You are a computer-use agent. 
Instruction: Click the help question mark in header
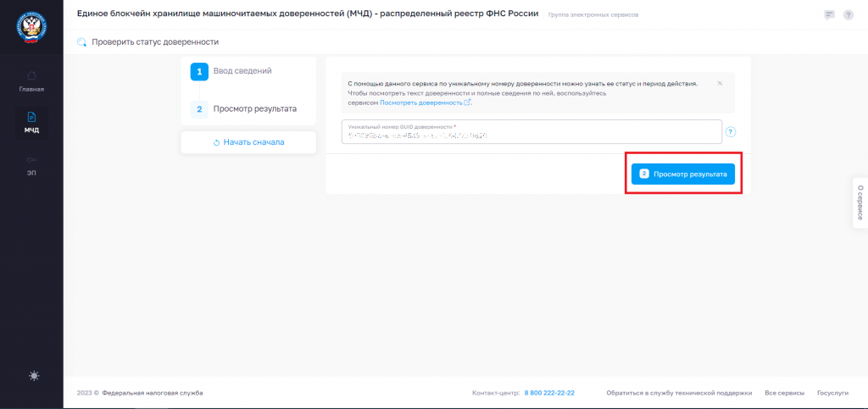848,15
